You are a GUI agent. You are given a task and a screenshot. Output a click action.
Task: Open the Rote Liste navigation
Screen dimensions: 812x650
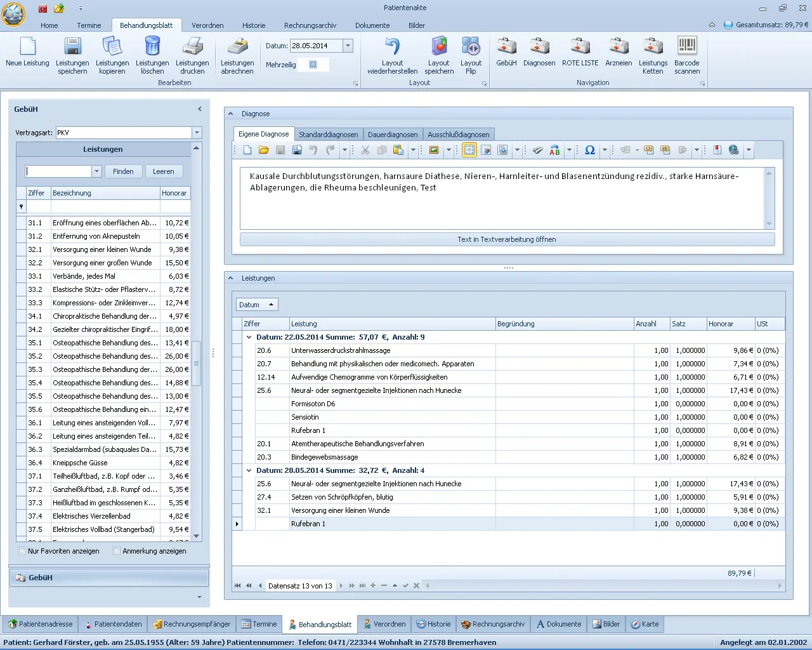point(580,47)
